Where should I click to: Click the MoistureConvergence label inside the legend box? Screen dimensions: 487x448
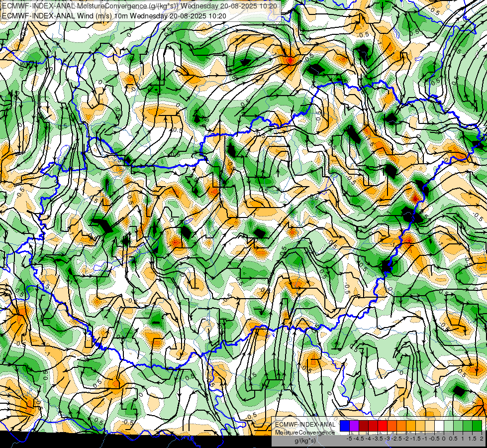[305, 433]
